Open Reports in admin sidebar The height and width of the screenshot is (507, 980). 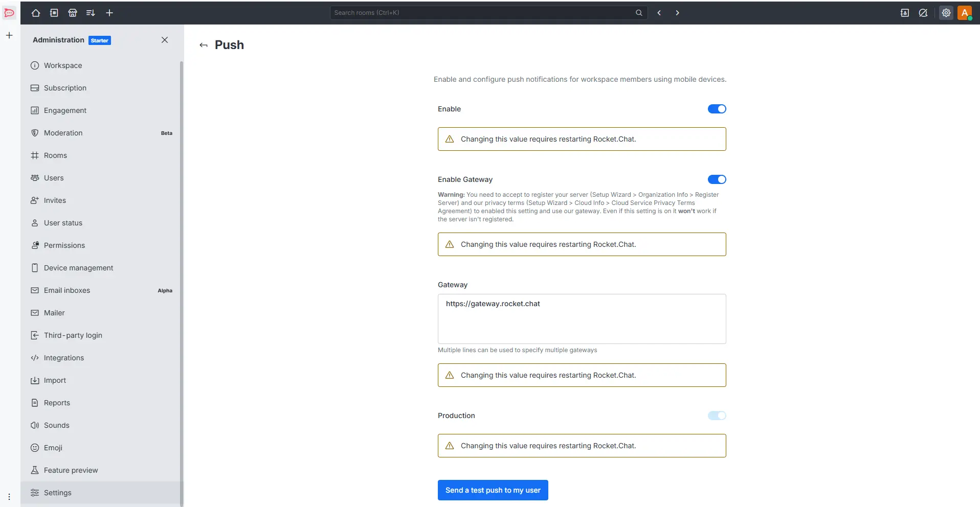(x=101, y=403)
